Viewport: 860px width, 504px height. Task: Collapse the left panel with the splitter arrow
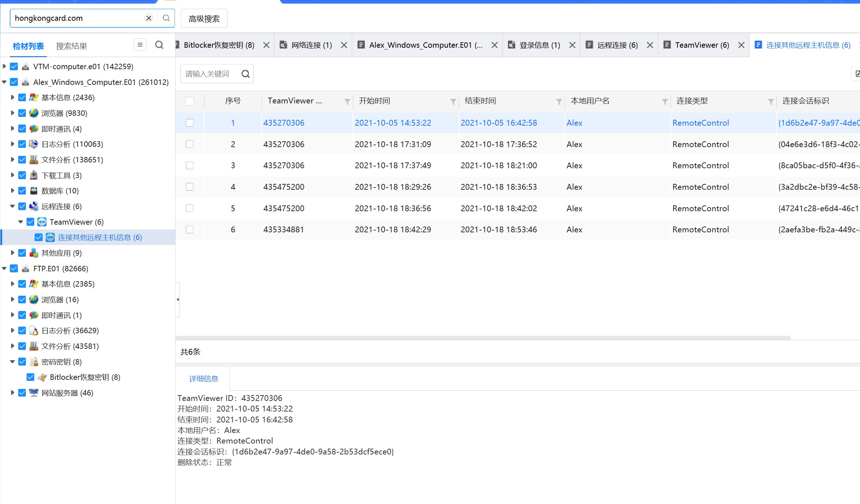(x=178, y=299)
